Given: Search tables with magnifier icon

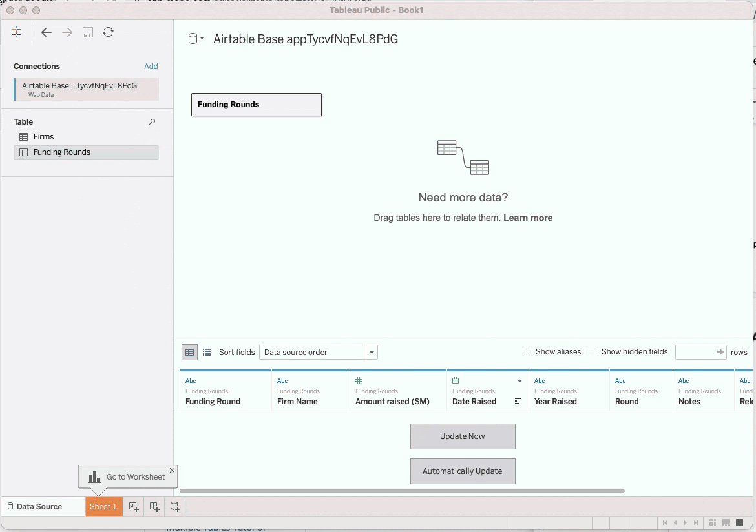Looking at the screenshot, I should point(152,122).
